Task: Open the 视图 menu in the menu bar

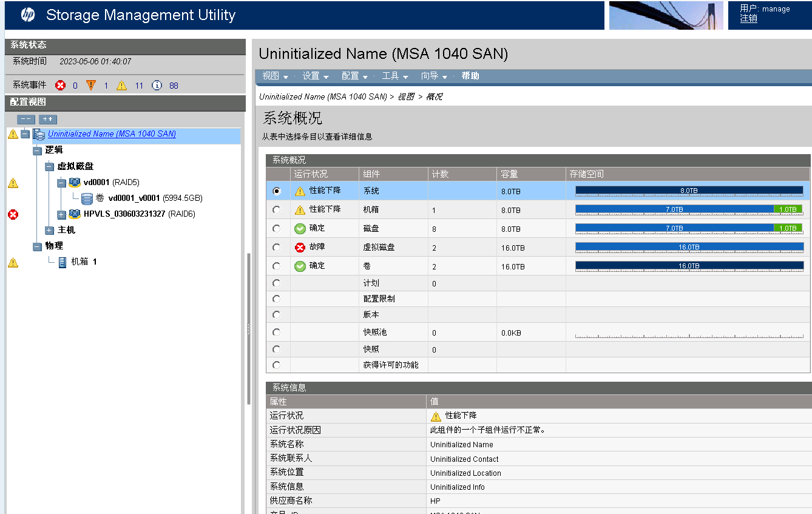Action: pos(275,76)
